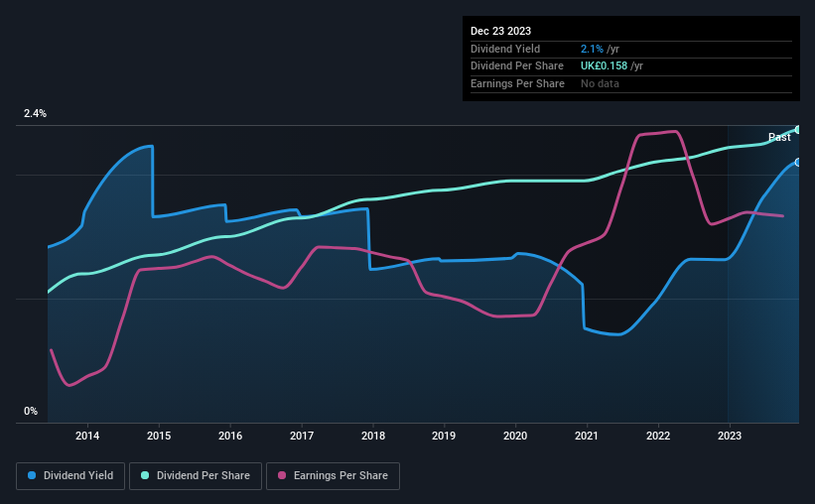Toggle the Dividend Per Share legend button

196,476
